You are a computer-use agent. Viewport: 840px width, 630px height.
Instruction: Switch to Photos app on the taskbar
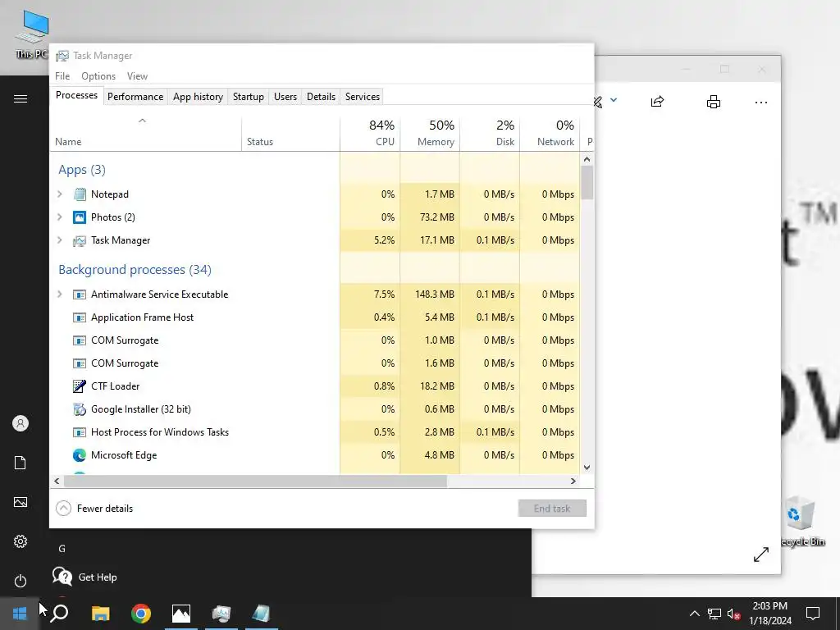[181, 614]
